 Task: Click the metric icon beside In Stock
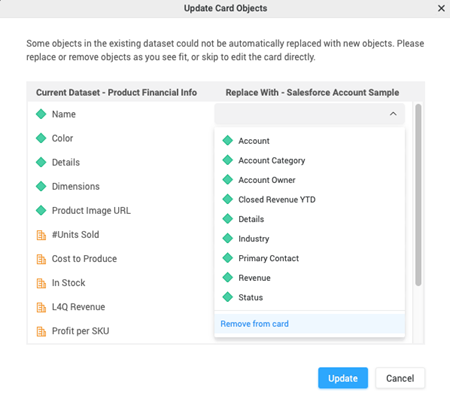click(41, 283)
